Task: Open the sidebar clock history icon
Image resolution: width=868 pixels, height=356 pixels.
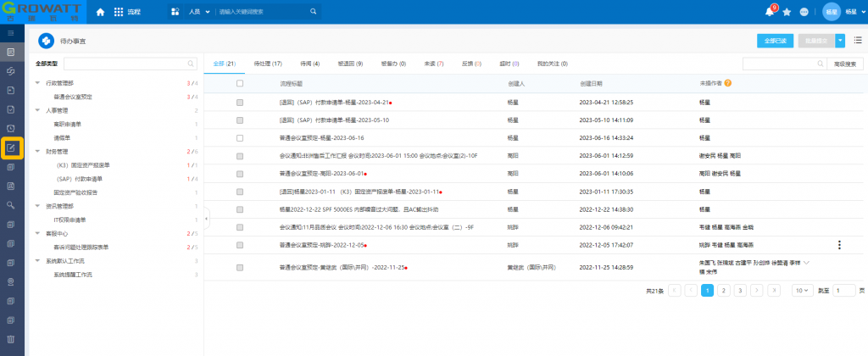Action: [x=10, y=129]
